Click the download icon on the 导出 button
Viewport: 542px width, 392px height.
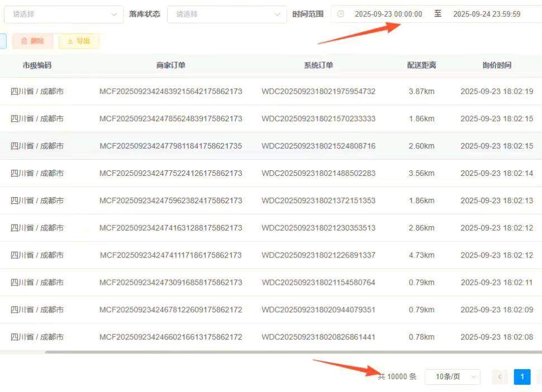[69, 41]
